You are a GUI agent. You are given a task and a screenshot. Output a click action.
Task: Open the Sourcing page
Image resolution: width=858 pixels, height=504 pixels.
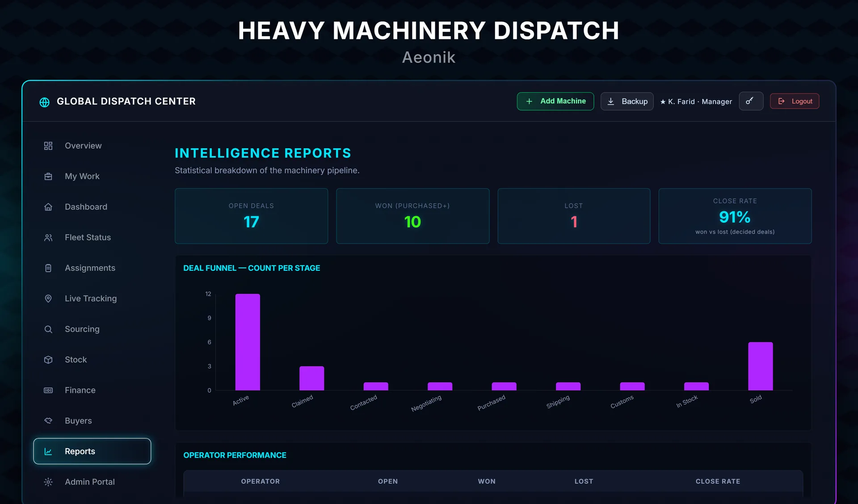click(92, 329)
